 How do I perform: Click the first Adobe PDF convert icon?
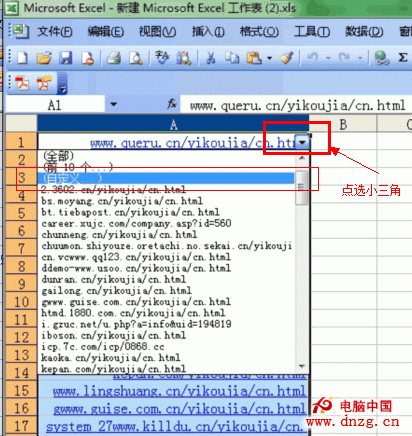point(22,83)
